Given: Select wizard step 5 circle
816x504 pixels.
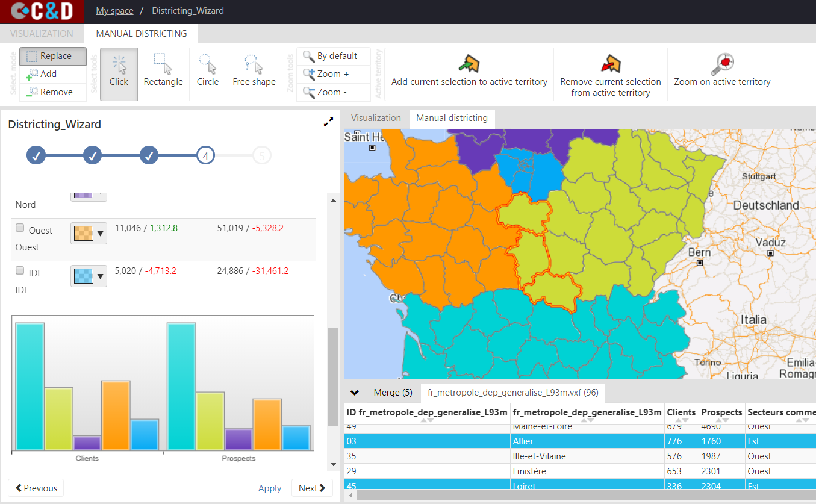Looking at the screenshot, I should pyautogui.click(x=262, y=156).
